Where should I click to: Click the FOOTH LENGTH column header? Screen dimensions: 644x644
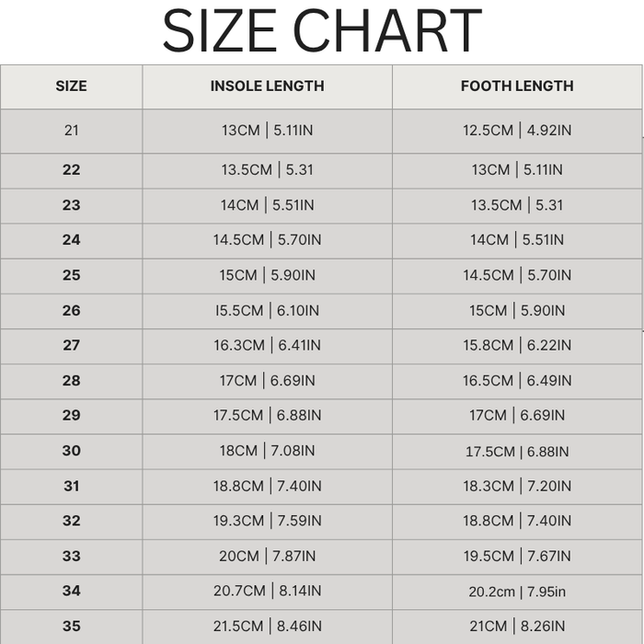(x=517, y=86)
